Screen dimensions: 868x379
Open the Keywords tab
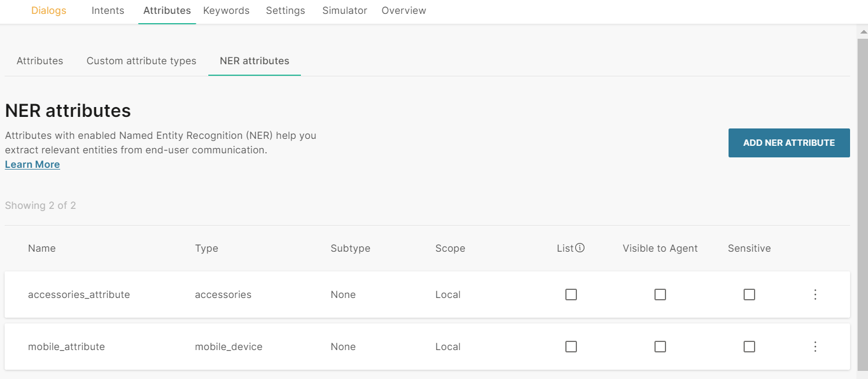tap(226, 10)
